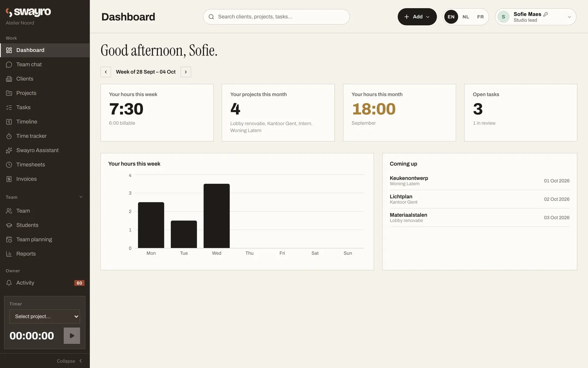Viewport: 588px width, 368px height.
Task: Click the Wednesday bar in hours chart
Action: point(217,216)
